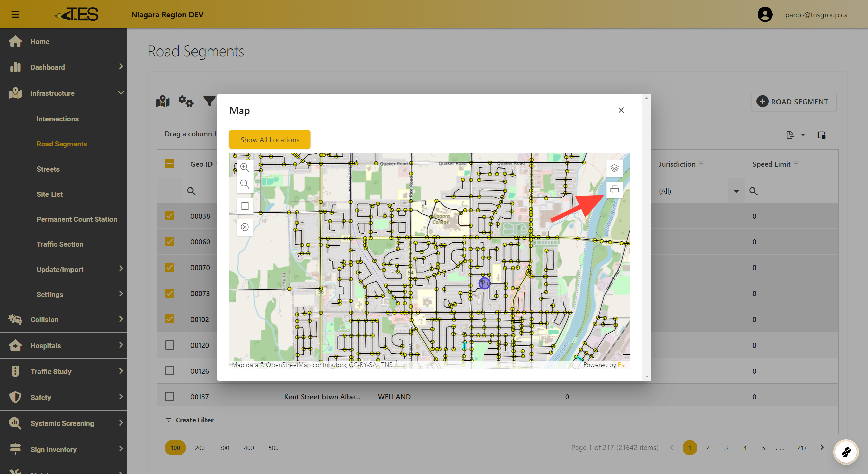Open the Jurisdiction (All) filter dropdown
This screenshot has height=474, width=868.
click(x=736, y=191)
